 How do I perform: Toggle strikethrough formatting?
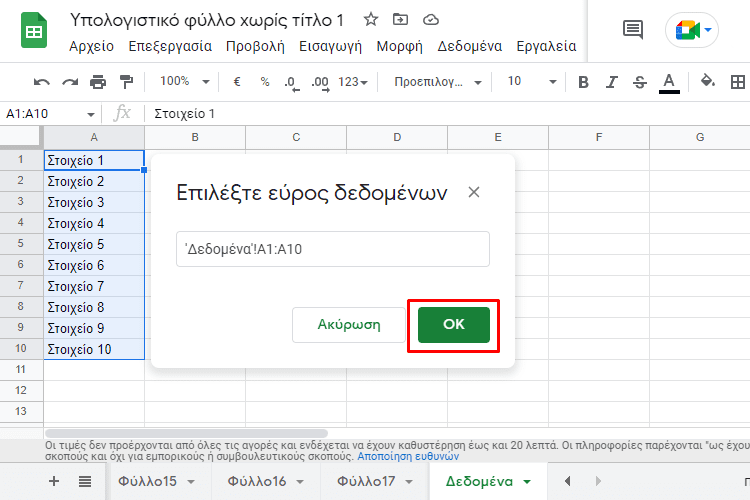pyautogui.click(x=640, y=82)
